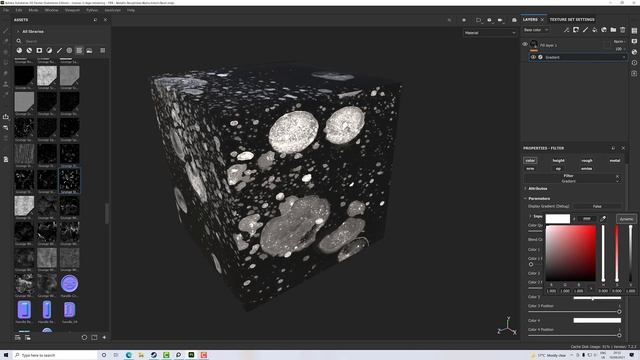Screen dimensions: 640x360
Task: Click the Windows Start button
Action: pyautogui.click(x=6, y=356)
